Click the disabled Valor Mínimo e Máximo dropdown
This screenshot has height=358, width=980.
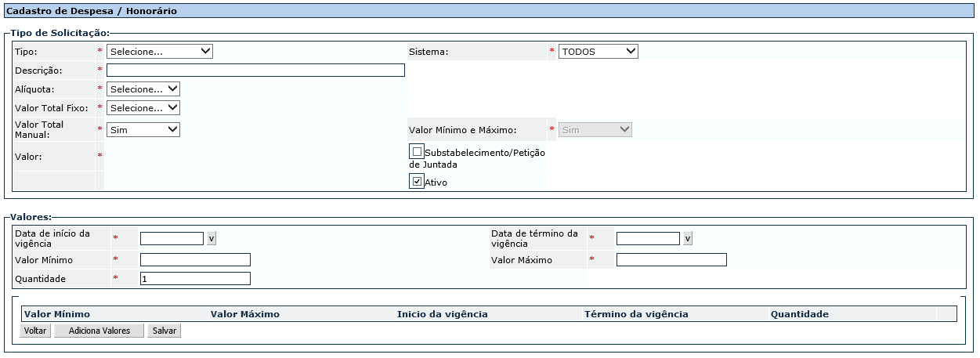[595, 129]
